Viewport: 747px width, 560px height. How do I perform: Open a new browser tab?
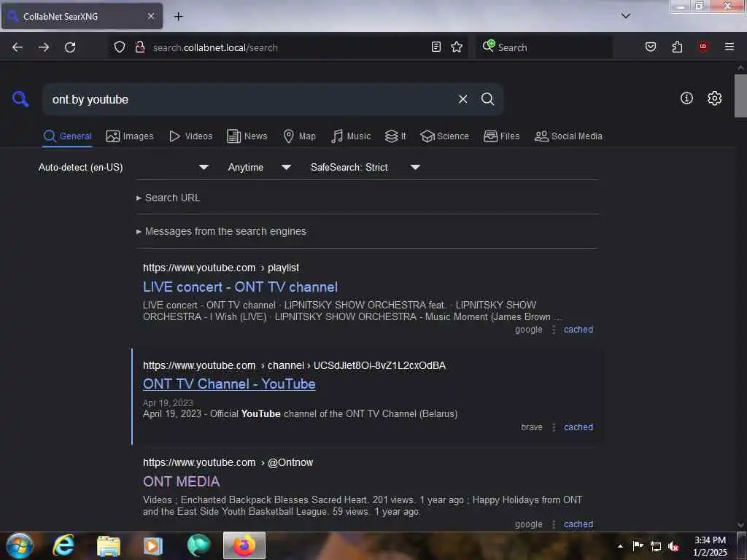[178, 17]
